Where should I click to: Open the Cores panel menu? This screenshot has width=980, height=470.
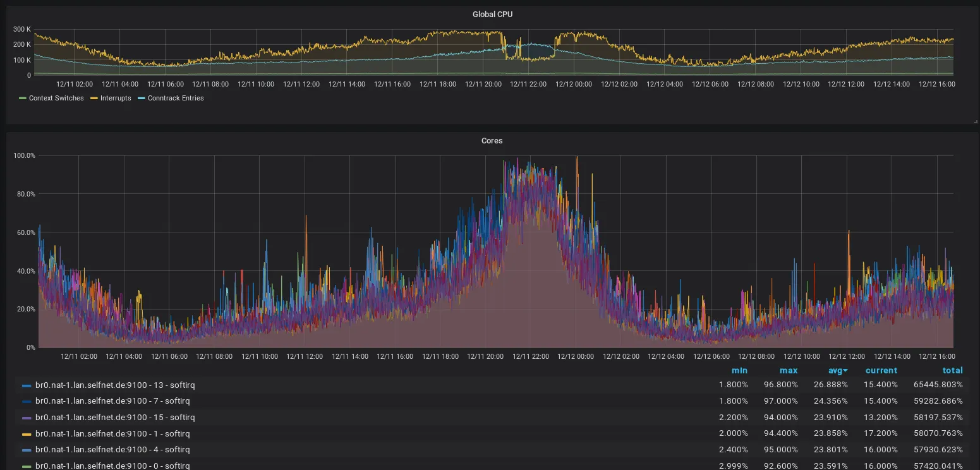492,140
